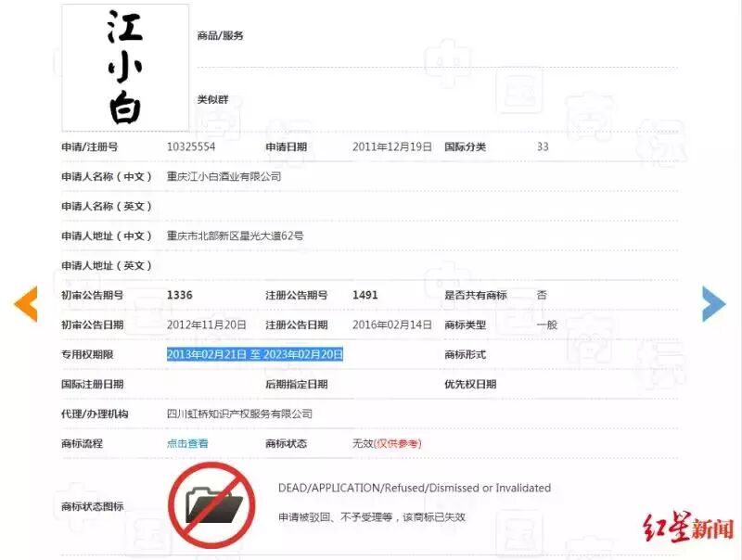742x560 pixels.
Task: Open the 江小白 trademark image
Action: pos(125,68)
